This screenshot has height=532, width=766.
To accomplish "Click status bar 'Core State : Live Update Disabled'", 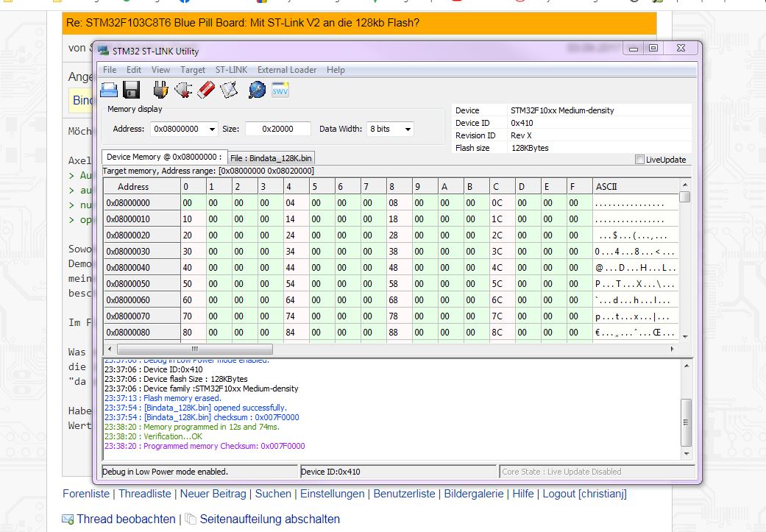I will [x=597, y=472].
